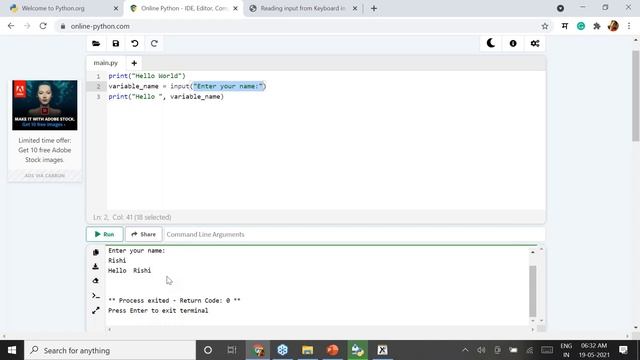Select line 1 print Hello World code
Viewport: 640px width, 360px height.
[147, 76]
